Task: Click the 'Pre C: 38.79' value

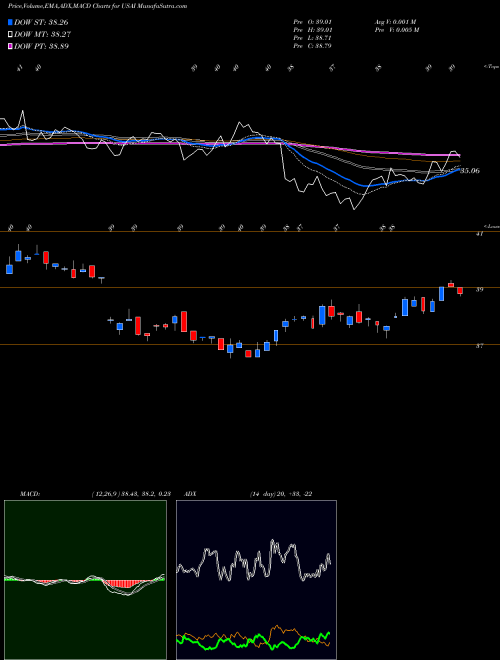Action: (x=313, y=46)
